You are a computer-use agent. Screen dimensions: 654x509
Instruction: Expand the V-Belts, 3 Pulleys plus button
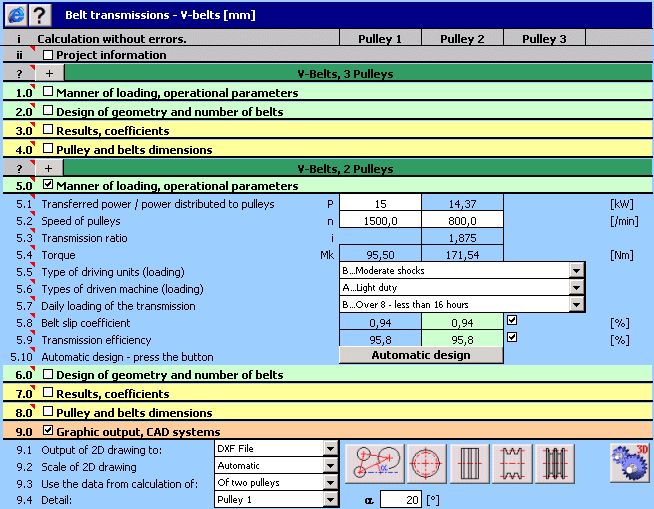(49, 73)
